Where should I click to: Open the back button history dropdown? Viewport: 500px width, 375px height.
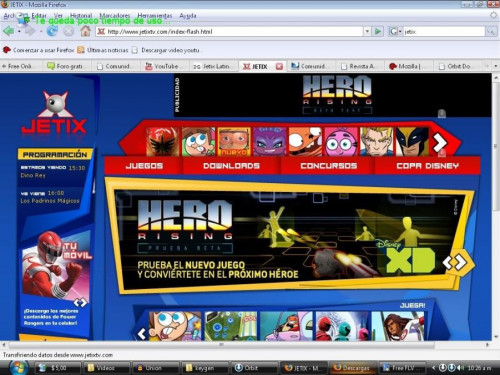coord(19,32)
